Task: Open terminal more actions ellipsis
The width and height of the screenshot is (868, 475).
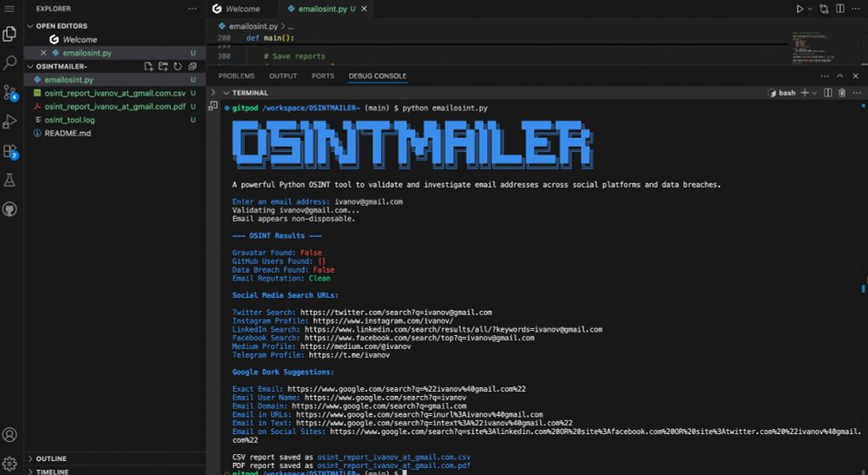Action: [x=857, y=93]
